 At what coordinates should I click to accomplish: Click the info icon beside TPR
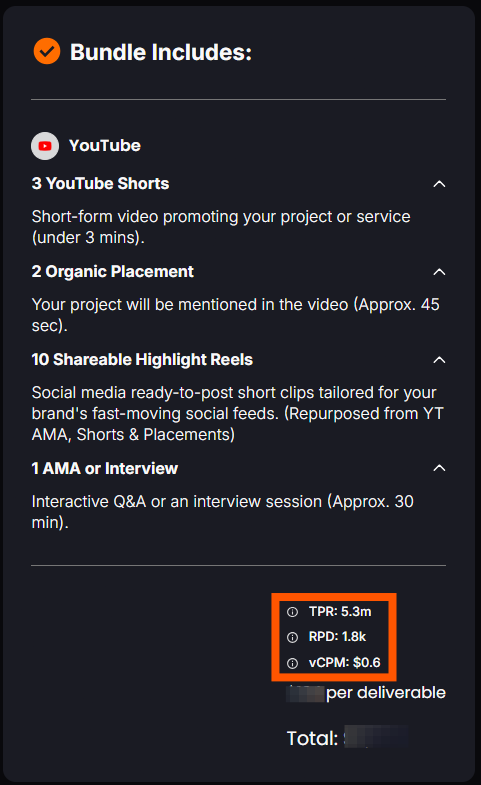click(292, 612)
